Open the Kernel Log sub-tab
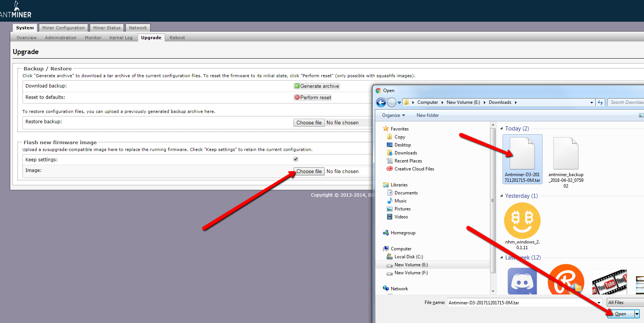 [x=121, y=38]
